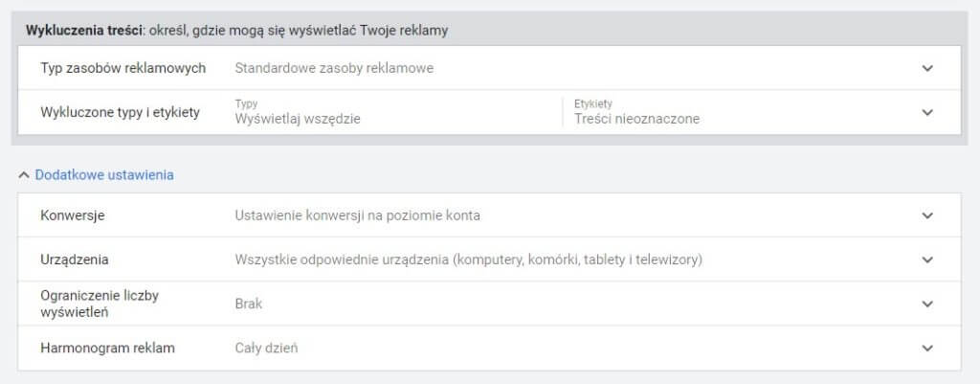This screenshot has width=980, height=384.
Task: Click the Standardowe zasoby reklamowe value
Action: coord(334,68)
